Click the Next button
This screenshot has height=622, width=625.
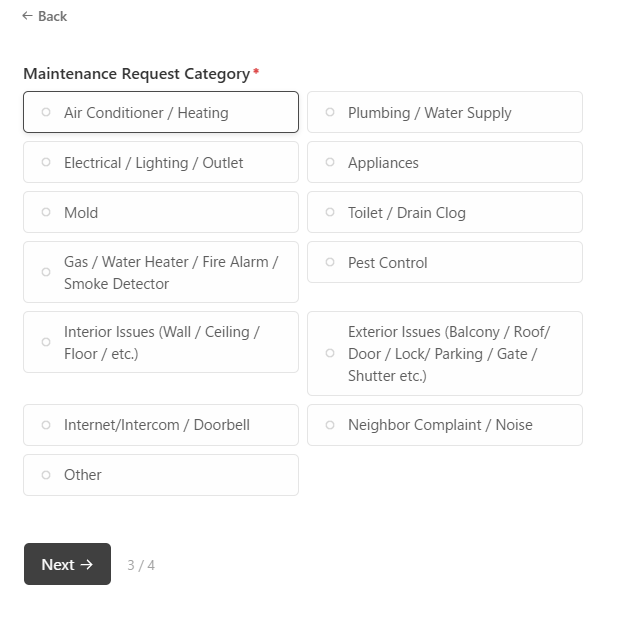(x=67, y=564)
